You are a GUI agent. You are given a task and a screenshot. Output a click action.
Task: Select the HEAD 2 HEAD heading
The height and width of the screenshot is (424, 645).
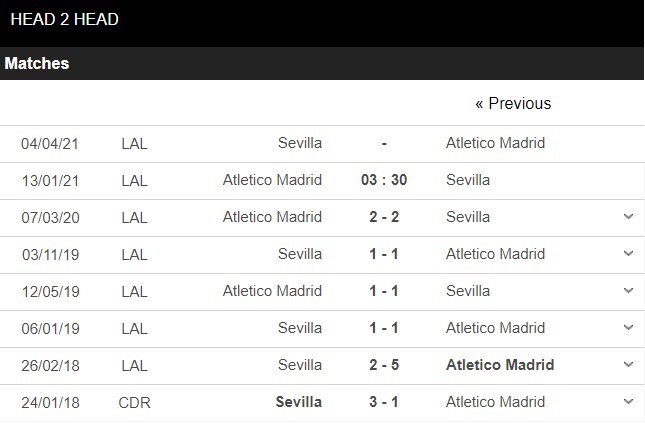coord(65,19)
